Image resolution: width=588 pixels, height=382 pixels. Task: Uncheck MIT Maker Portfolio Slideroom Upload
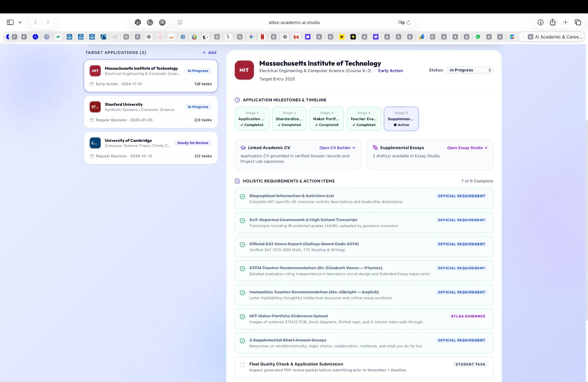click(x=243, y=317)
